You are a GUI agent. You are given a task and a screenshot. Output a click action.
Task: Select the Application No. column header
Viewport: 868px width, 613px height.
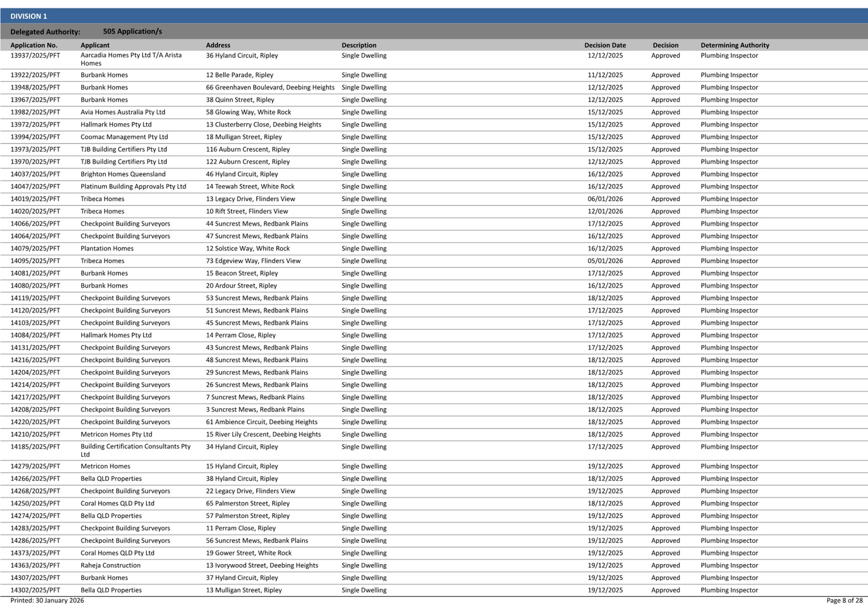[34, 45]
